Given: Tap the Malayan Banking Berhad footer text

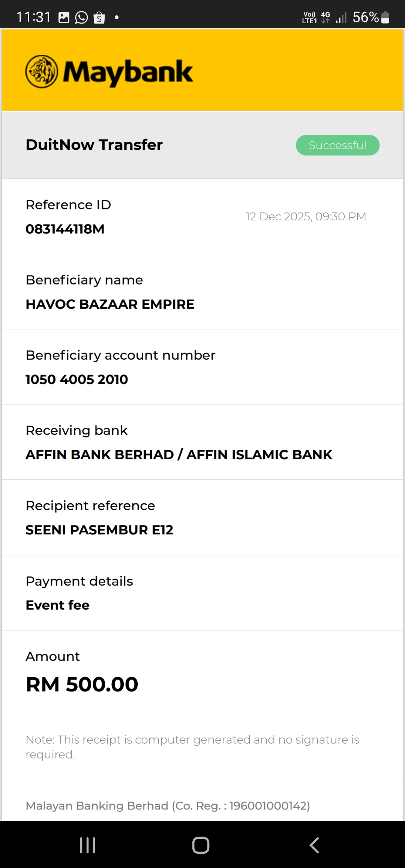Looking at the screenshot, I should point(168,806).
